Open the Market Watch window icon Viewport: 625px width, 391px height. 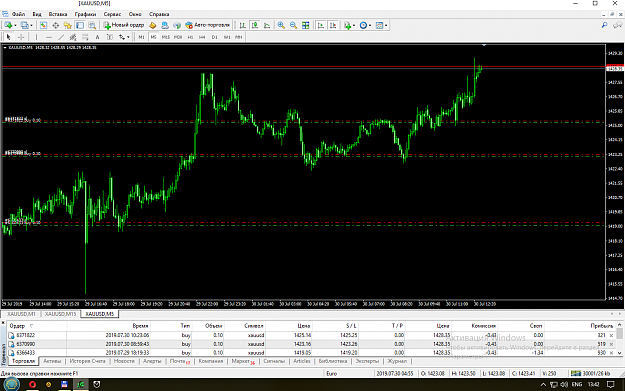(x=43, y=25)
